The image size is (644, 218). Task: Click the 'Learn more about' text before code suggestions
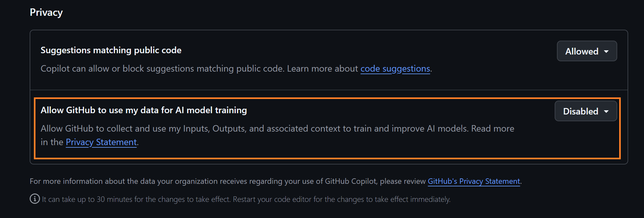tap(322, 69)
